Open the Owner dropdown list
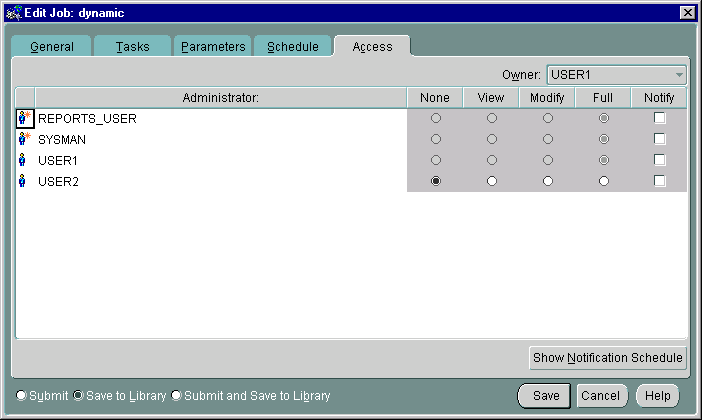Screen dimensions: 702x420 (x=679, y=75)
